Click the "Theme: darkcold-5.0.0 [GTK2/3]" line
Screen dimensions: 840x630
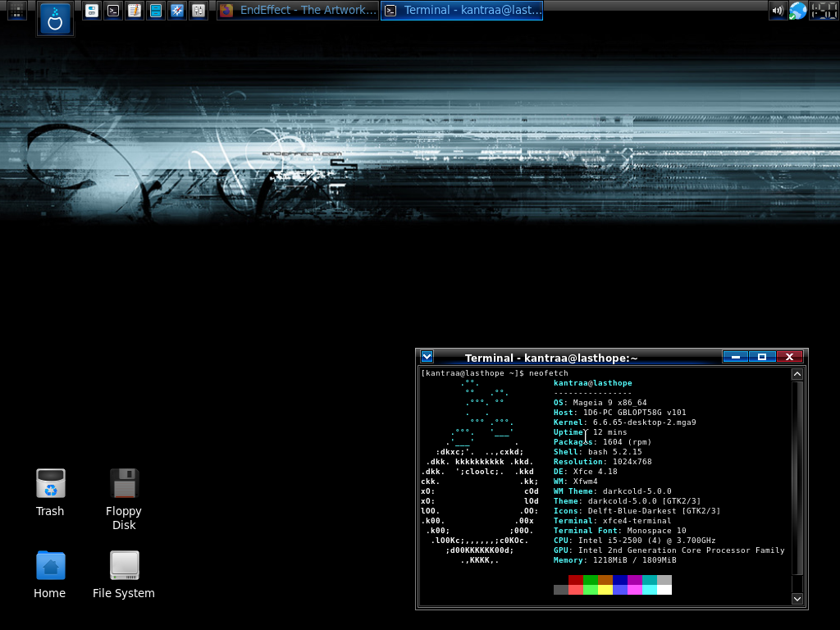point(628,501)
